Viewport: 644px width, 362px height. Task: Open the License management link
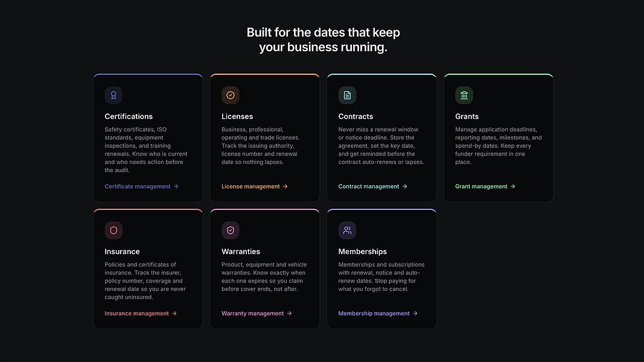click(x=254, y=186)
